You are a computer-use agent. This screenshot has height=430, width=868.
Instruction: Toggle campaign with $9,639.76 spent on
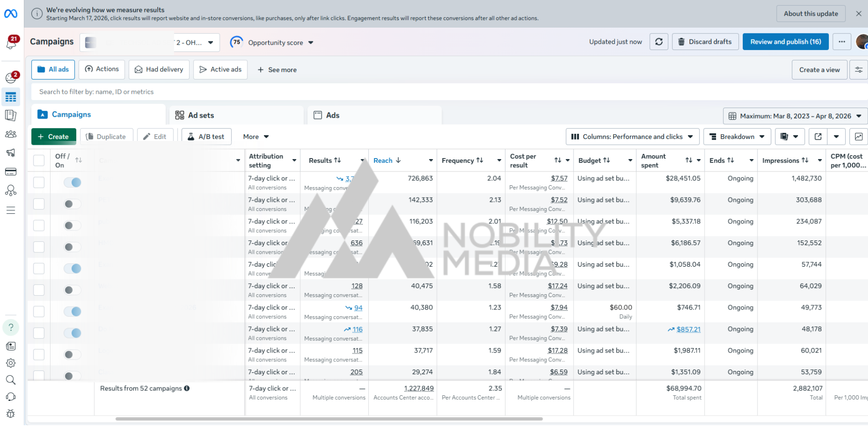(72, 204)
